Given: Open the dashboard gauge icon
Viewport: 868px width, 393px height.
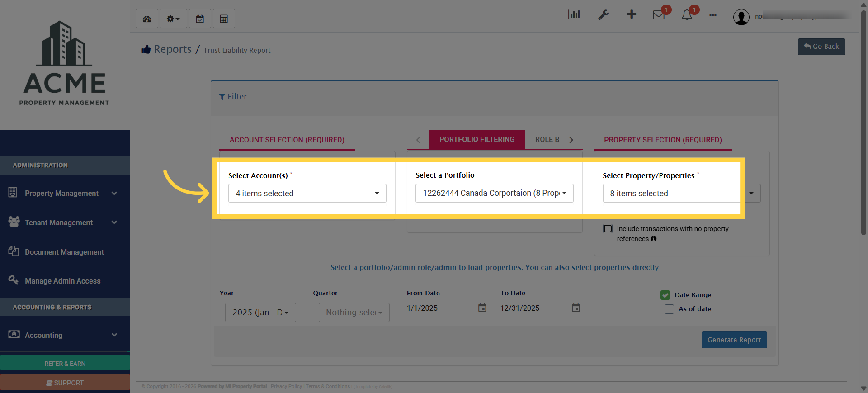Looking at the screenshot, I should click(147, 19).
